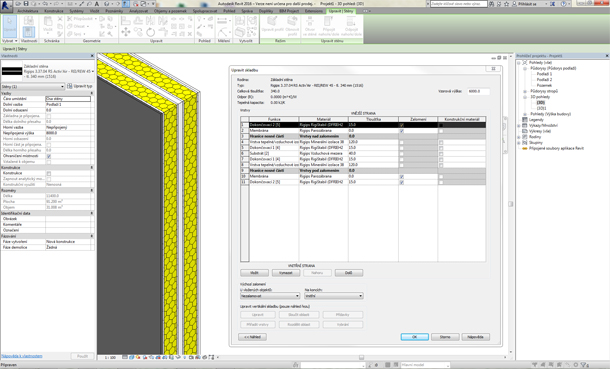Open the Stěny (1) filter dropdown
Screen dimensions: 610x369
[x=33, y=86]
